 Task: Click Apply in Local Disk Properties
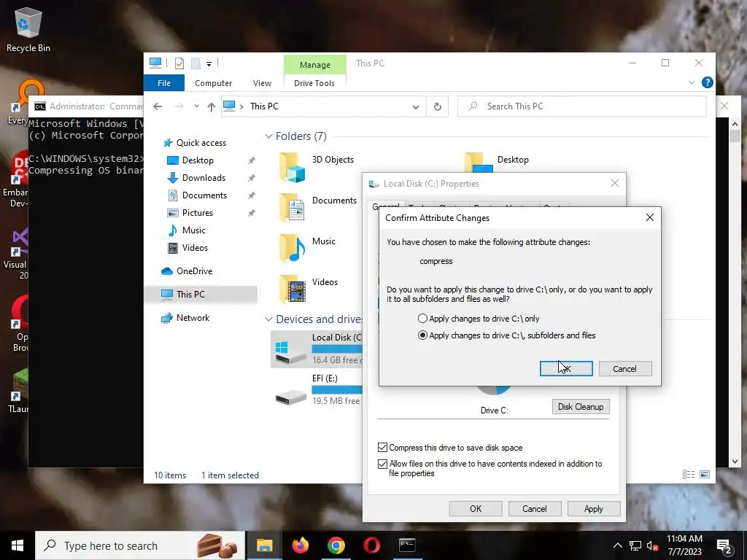[x=594, y=508]
